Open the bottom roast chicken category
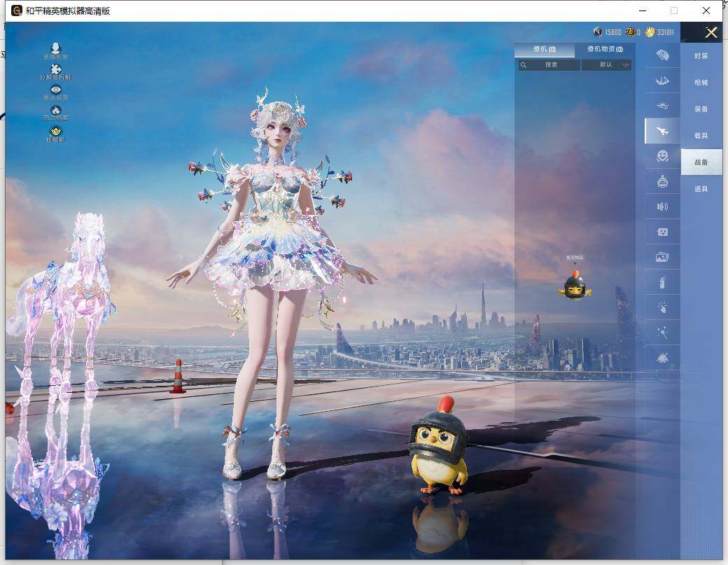The image size is (728, 565). pyautogui.click(x=662, y=358)
